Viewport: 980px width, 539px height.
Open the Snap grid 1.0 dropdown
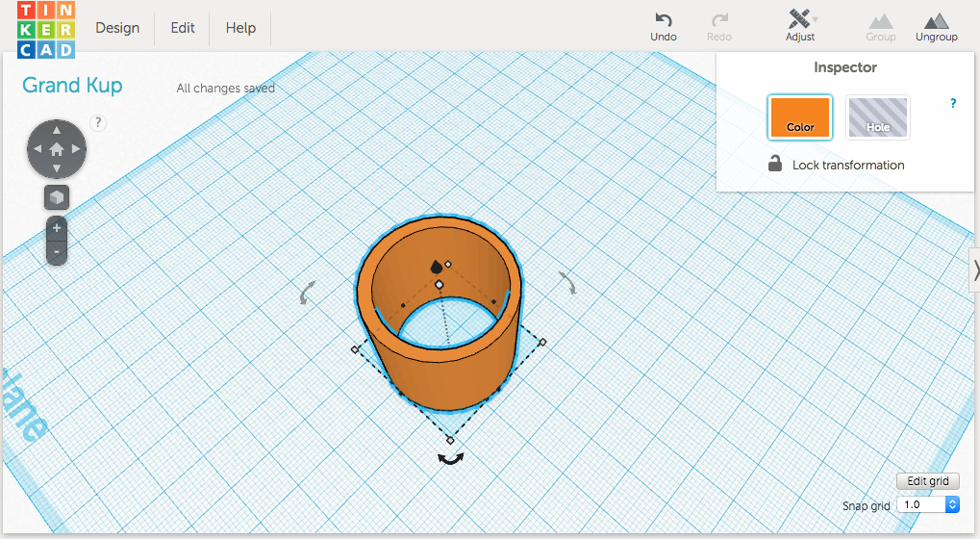(x=928, y=504)
